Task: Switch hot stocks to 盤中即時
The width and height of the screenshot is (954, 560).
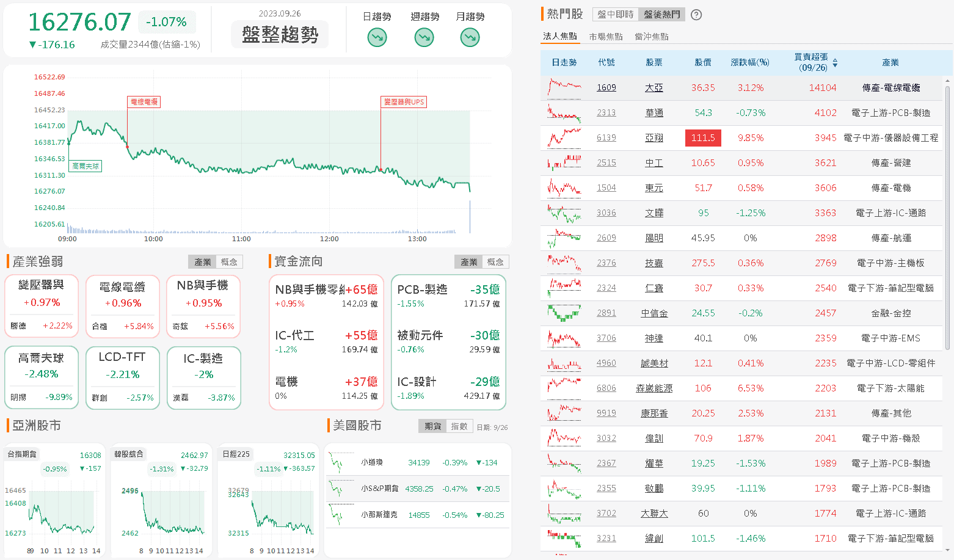Action: click(616, 14)
